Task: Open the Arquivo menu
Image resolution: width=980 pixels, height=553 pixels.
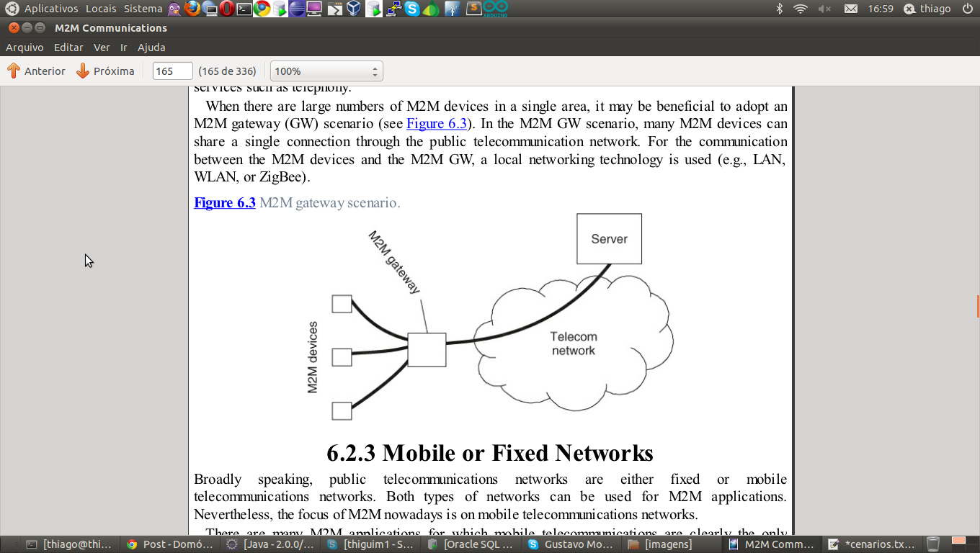Action: coord(24,48)
